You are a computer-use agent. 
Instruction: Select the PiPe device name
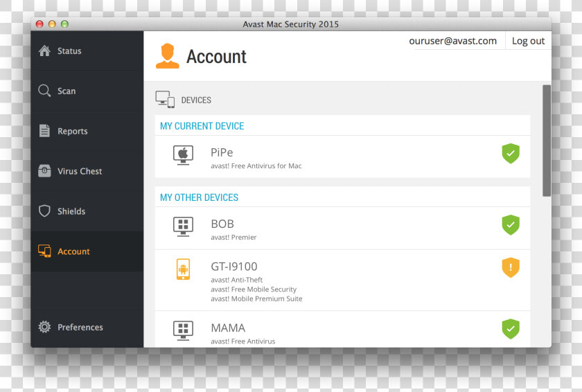pos(222,152)
